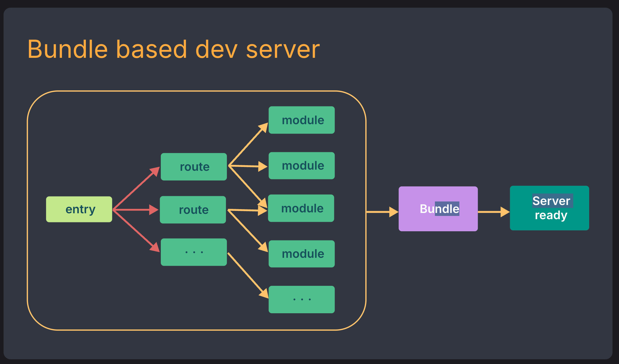Click the word "ready" in the teal box

[551, 215]
